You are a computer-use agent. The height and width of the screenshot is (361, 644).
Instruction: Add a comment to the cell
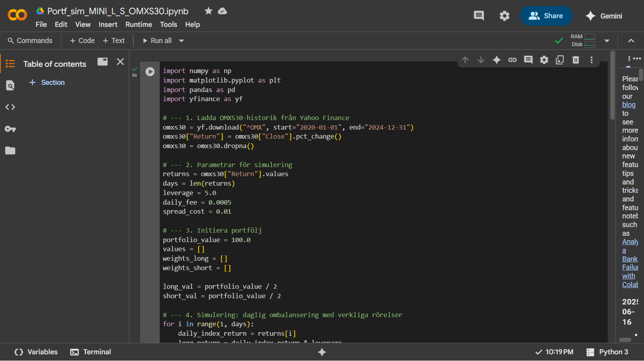click(528, 60)
